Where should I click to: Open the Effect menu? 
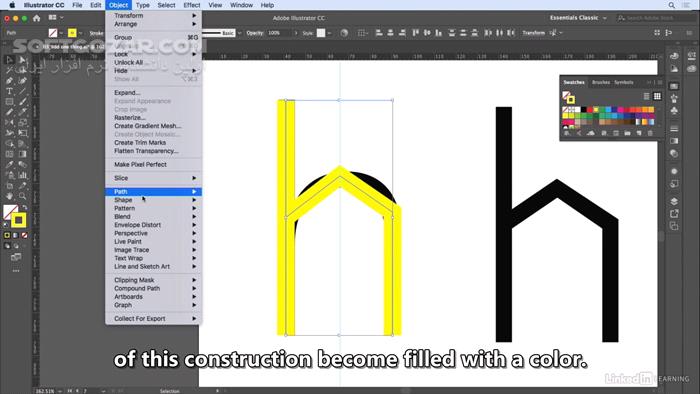point(192,5)
